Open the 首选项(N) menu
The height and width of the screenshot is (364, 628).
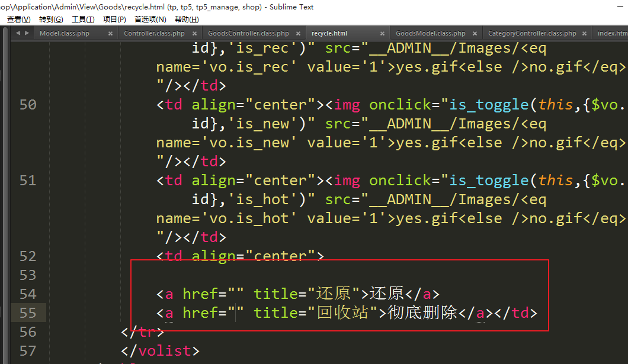click(x=150, y=20)
